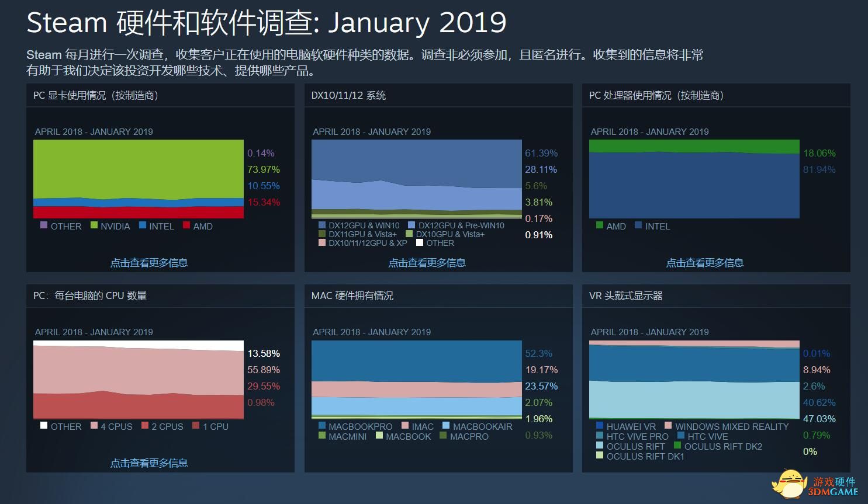This screenshot has width=868, height=504.
Task: Click the CPU count per computer chart
Action: (139, 380)
